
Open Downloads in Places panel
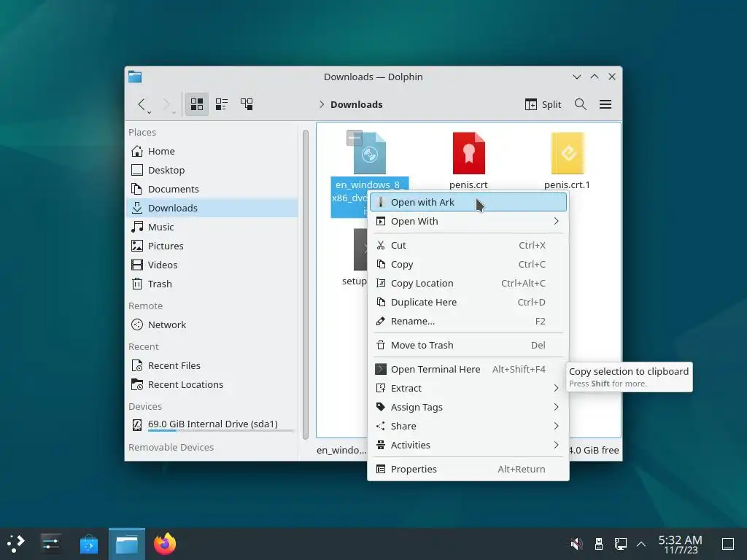point(212,208)
